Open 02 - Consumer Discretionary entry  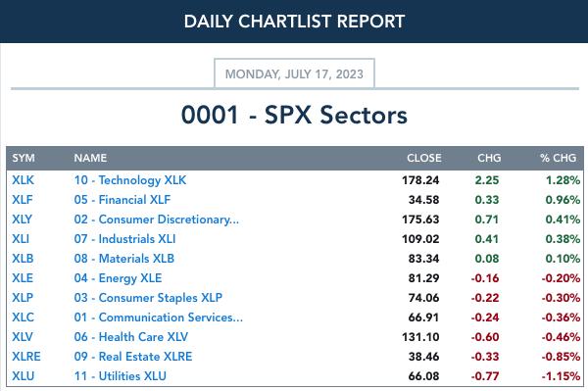pyautogui.click(x=156, y=220)
